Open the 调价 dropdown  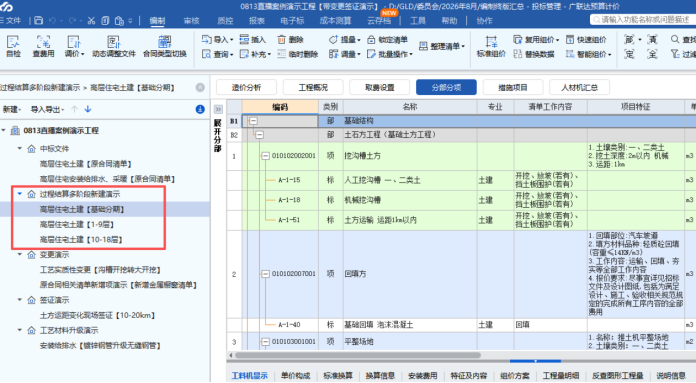pyautogui.click(x=74, y=47)
